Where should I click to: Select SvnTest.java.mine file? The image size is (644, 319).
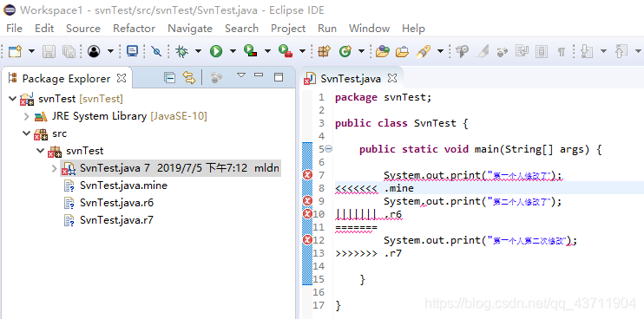(123, 186)
